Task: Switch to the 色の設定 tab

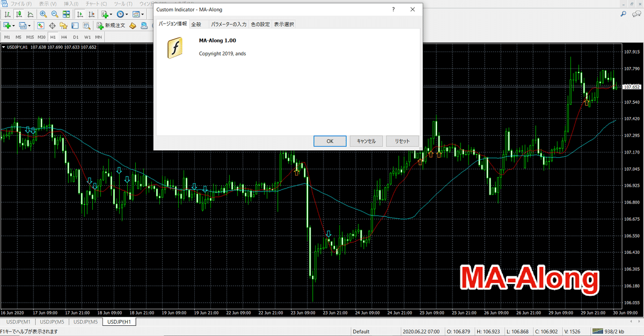Action: pos(260,24)
